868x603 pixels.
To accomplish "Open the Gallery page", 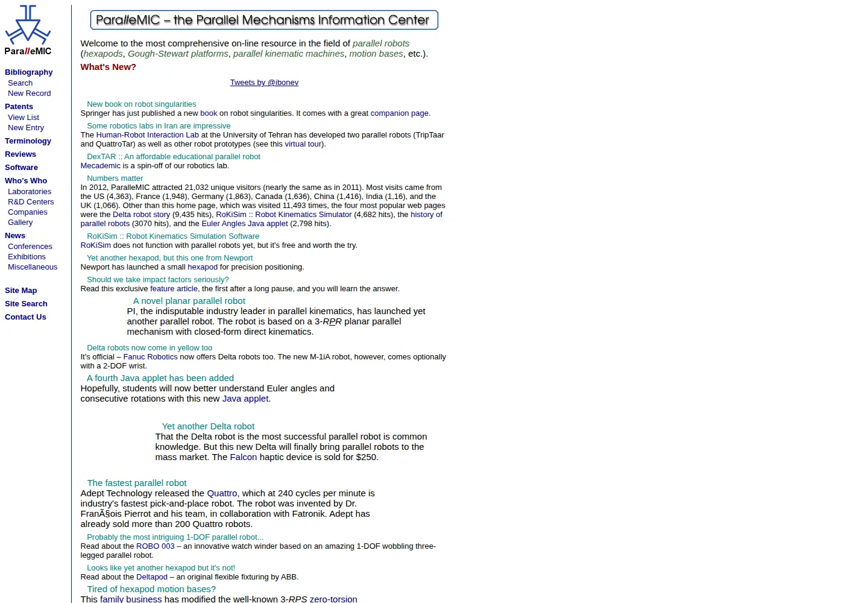I will [20, 223].
